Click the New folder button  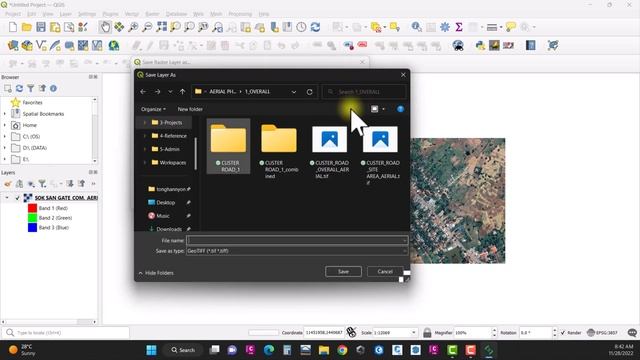tap(190, 109)
